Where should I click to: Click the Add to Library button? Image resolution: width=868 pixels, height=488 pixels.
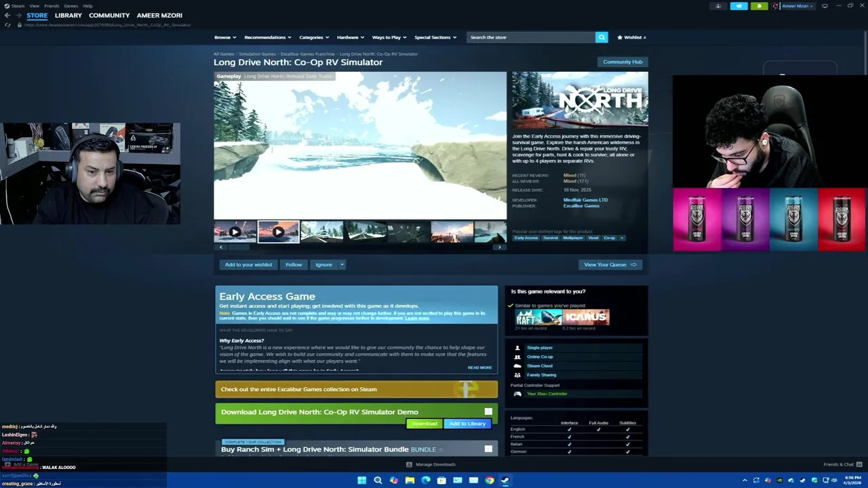pos(467,424)
